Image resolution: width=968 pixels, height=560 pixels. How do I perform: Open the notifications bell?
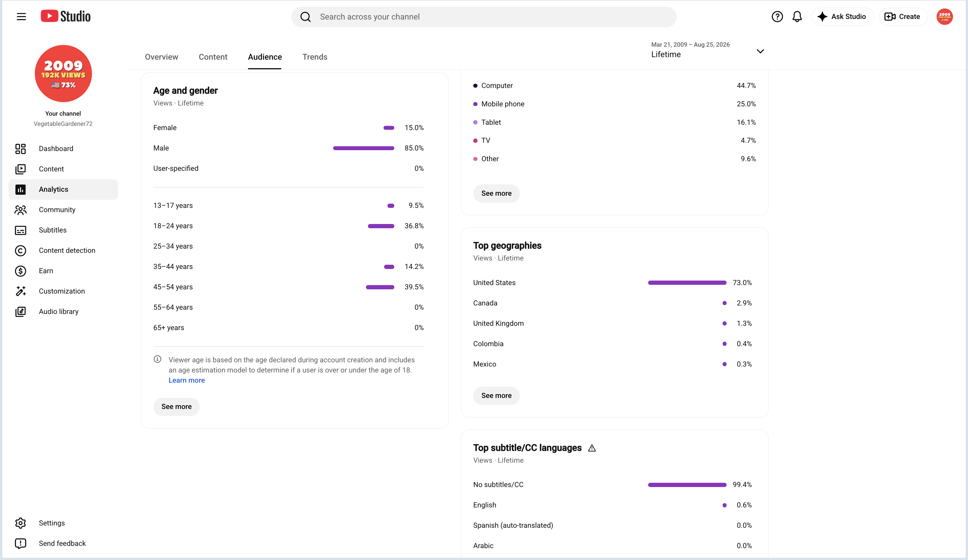797,16
